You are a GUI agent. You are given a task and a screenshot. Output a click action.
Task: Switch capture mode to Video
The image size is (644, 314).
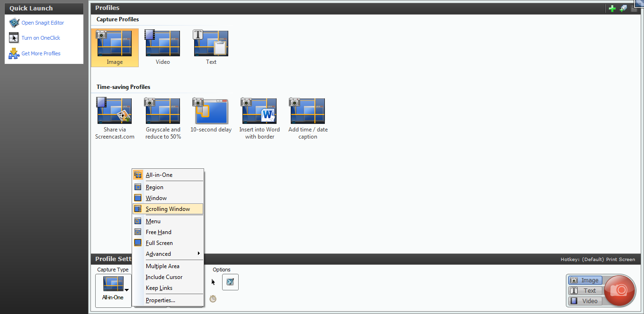click(585, 301)
